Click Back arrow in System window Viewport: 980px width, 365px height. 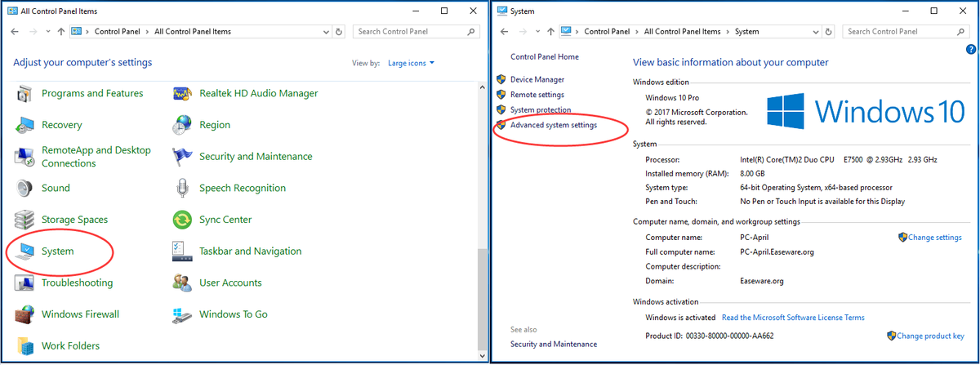tap(505, 32)
